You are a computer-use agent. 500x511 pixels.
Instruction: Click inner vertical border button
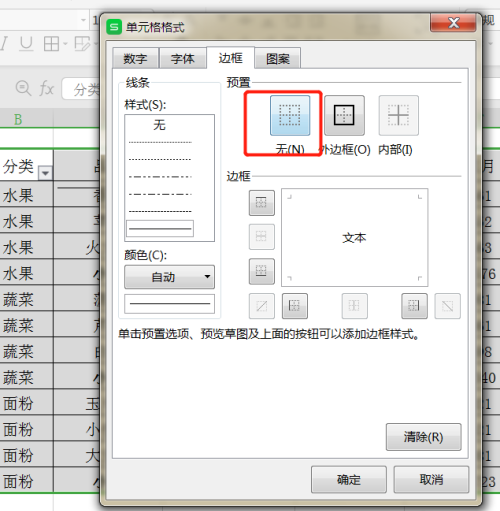point(355,306)
